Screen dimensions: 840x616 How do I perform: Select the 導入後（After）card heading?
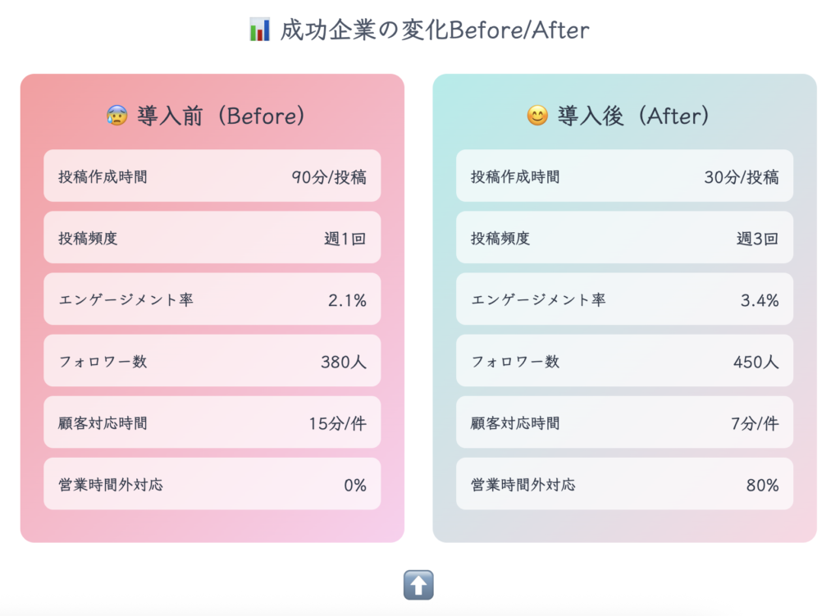[632, 116]
